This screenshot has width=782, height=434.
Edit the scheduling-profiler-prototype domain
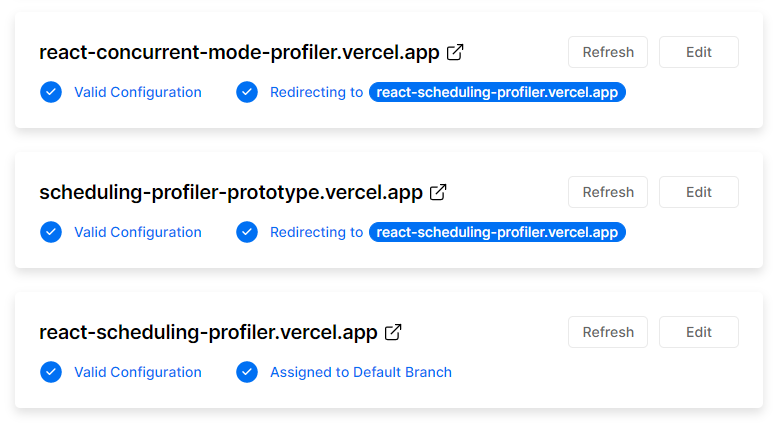click(x=699, y=192)
